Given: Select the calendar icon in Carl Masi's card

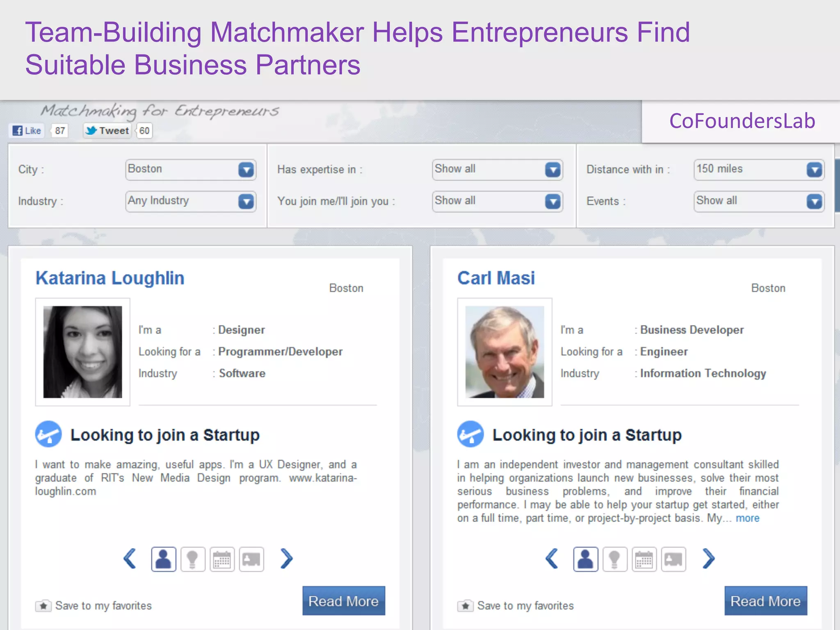Looking at the screenshot, I should [644, 559].
